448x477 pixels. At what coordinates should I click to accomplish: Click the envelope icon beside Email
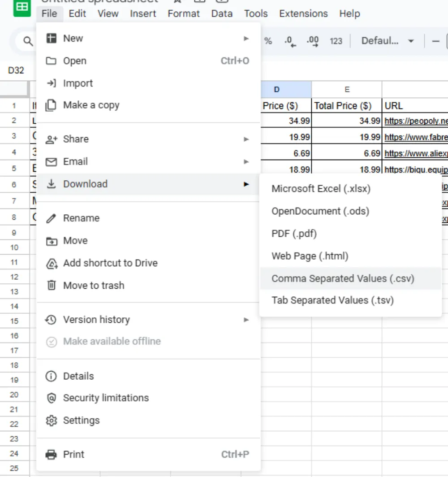52,161
